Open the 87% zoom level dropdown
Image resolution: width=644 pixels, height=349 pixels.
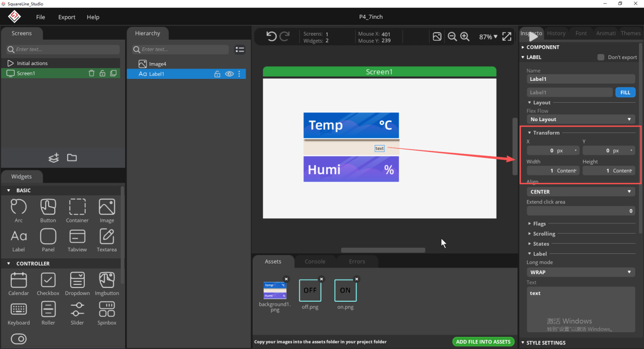point(488,37)
